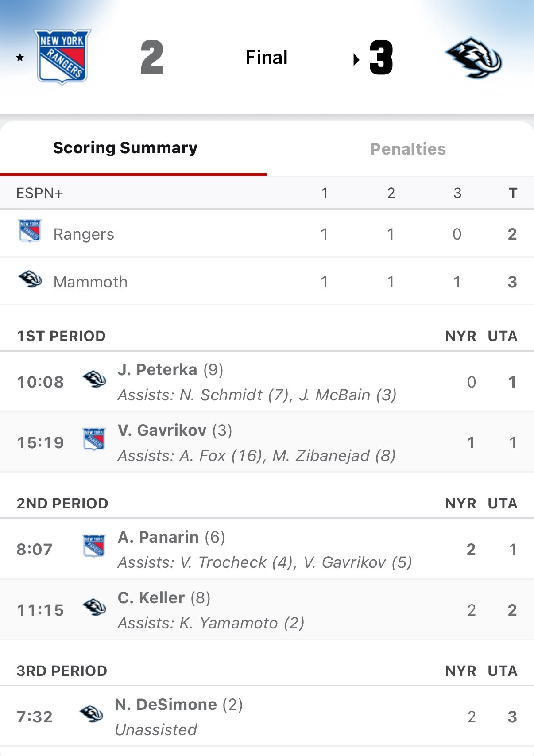This screenshot has width=534, height=756.
Task: Tap the winner arrow next to score 3
Action: 356,59
